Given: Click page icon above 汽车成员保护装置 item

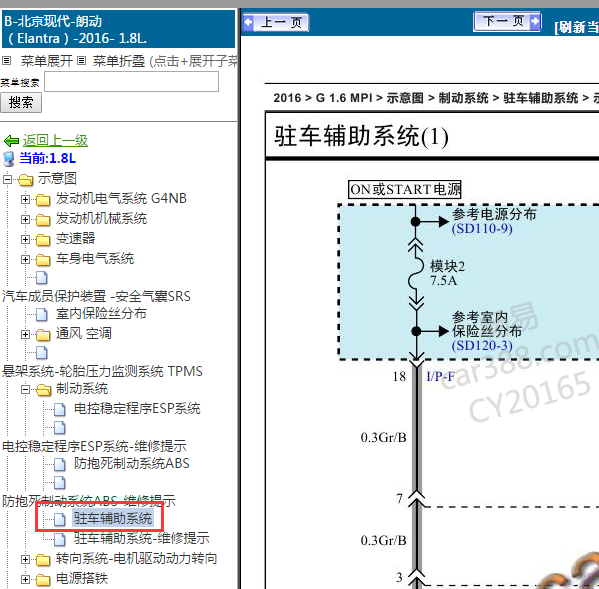Looking at the screenshot, I should [x=42, y=278].
